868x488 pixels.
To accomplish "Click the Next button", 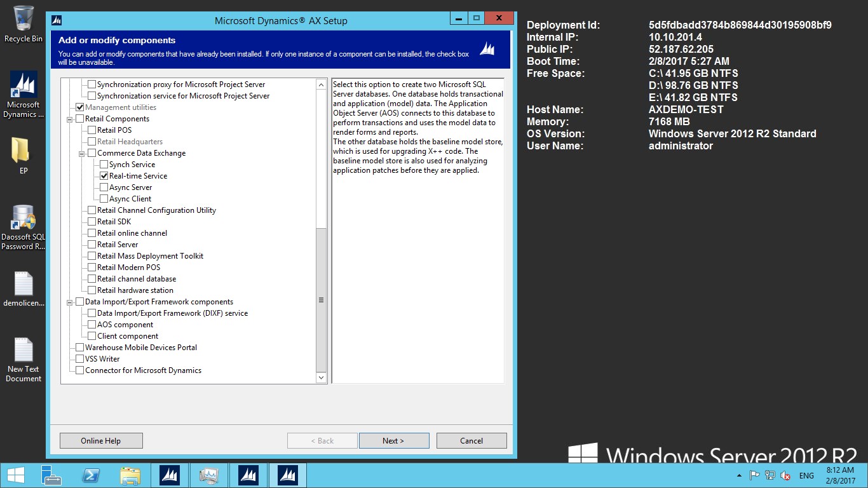I will (x=393, y=441).
